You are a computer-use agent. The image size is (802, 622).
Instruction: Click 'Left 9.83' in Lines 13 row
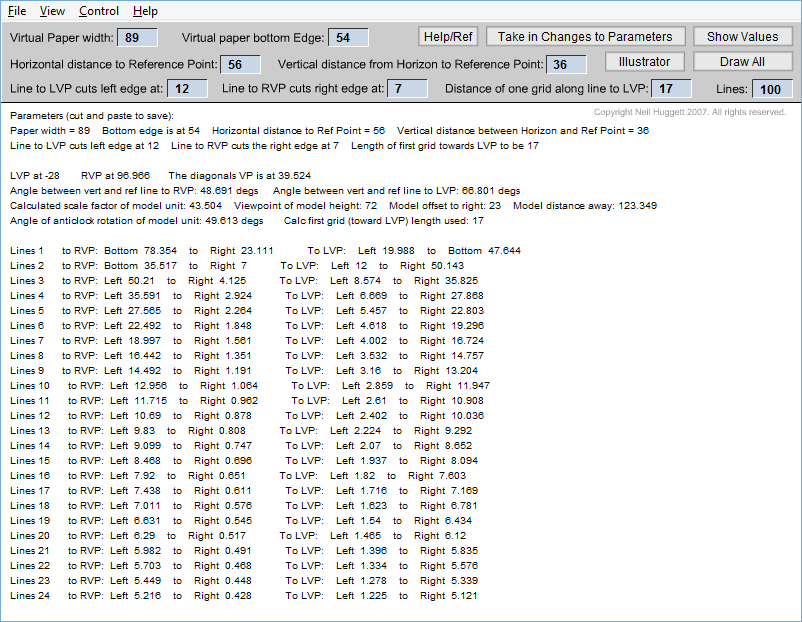132,430
